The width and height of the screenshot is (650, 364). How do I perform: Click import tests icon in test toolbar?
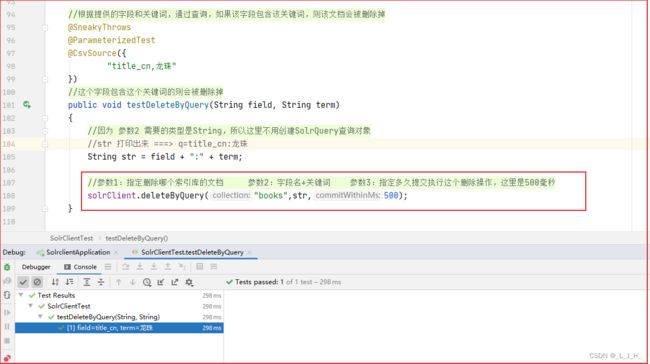(x=161, y=282)
